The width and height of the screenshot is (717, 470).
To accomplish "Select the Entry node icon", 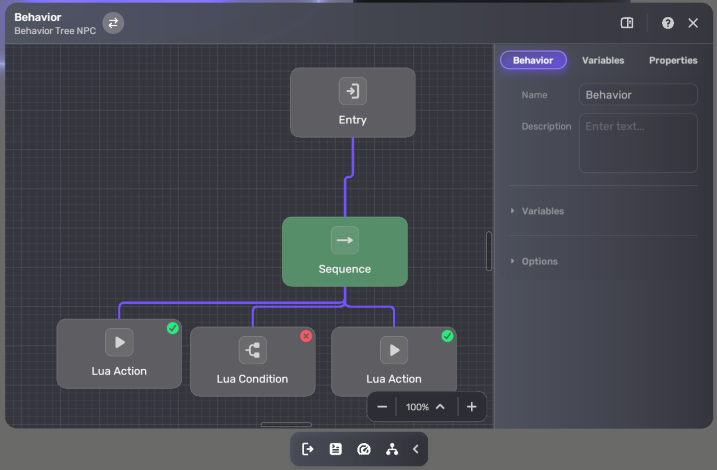I will pyautogui.click(x=352, y=91).
